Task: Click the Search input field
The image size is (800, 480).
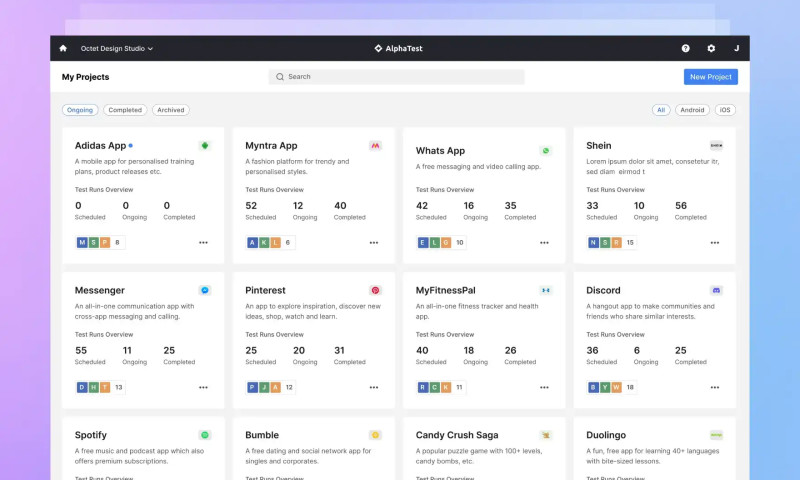Action: pyautogui.click(x=397, y=77)
